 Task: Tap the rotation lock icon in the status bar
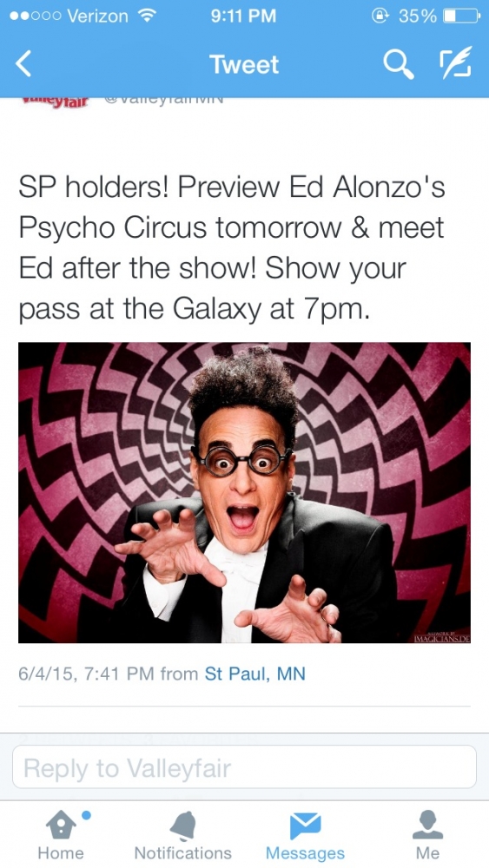[381, 16]
